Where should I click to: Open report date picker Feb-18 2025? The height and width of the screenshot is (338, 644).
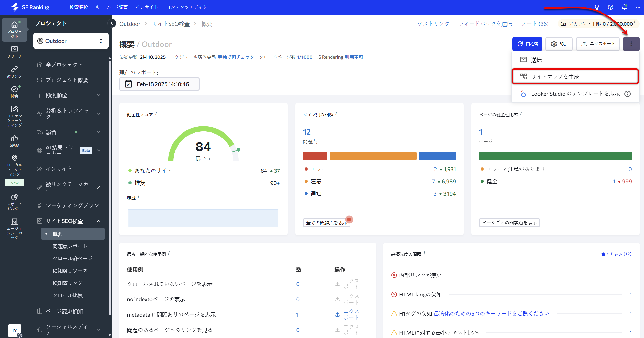click(159, 84)
